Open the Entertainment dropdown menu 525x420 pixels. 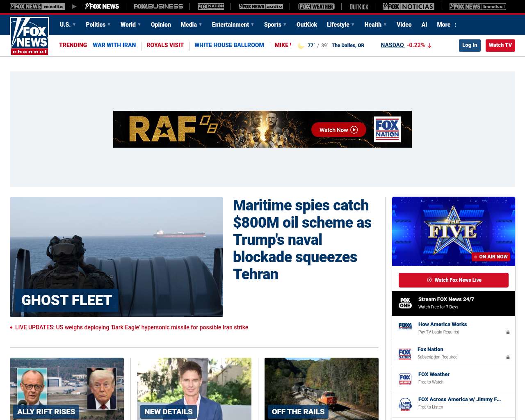point(233,25)
